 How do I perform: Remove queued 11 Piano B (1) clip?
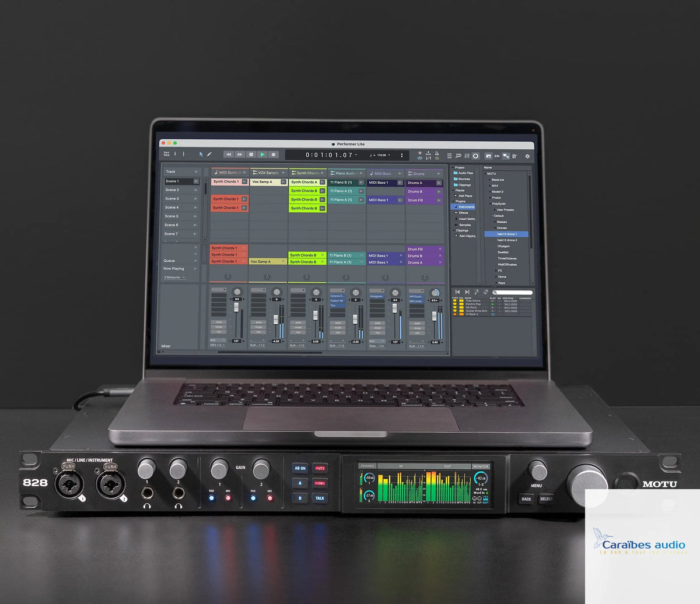click(362, 255)
